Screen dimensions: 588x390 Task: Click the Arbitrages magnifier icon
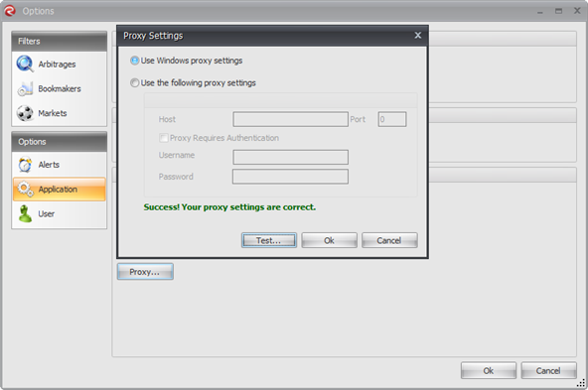(x=25, y=64)
